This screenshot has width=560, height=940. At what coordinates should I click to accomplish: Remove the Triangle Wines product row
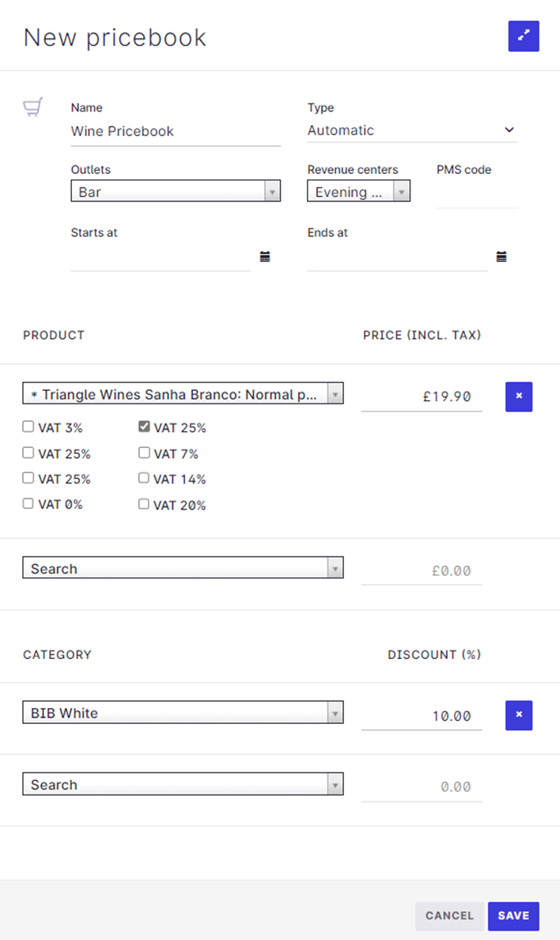(x=519, y=396)
